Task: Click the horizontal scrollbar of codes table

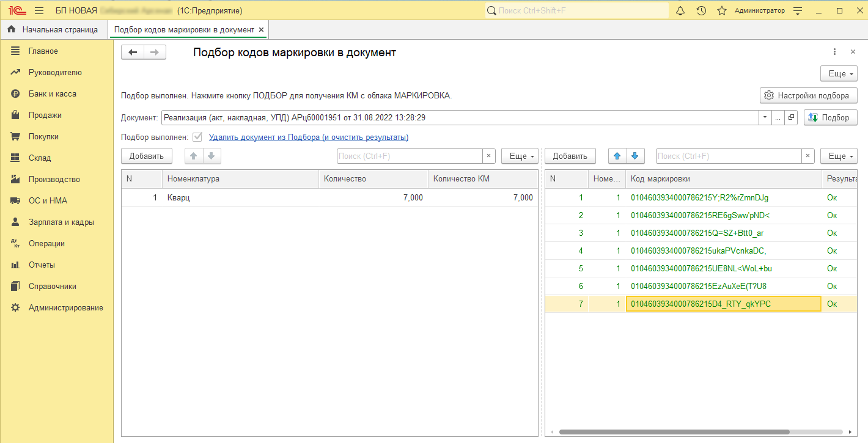Action: (674, 432)
